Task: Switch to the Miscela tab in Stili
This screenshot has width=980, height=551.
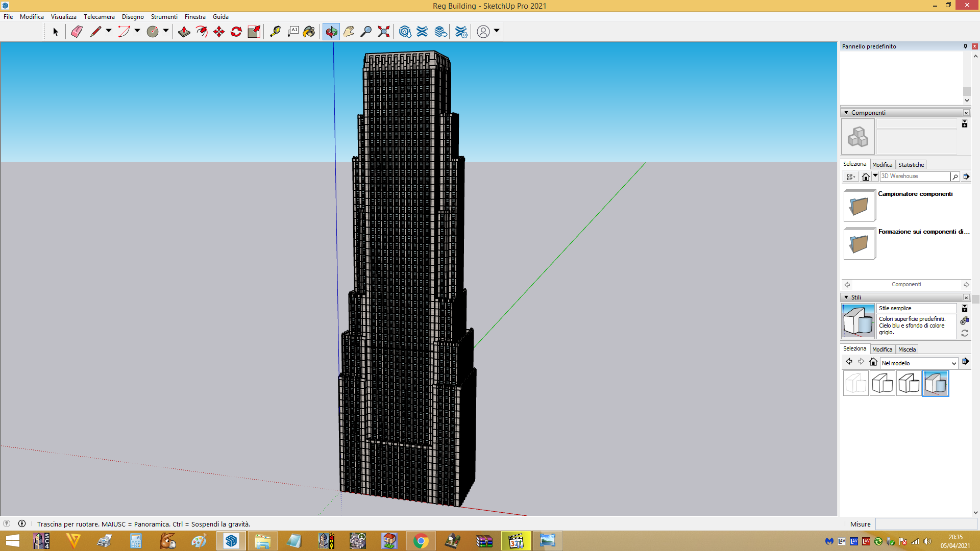Action: click(907, 349)
